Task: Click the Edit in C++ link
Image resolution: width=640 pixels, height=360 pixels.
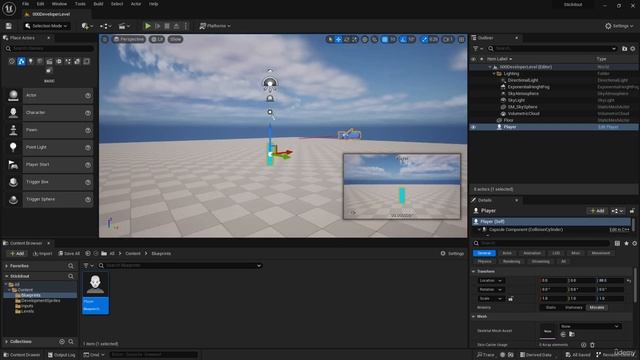Action: tap(619, 230)
